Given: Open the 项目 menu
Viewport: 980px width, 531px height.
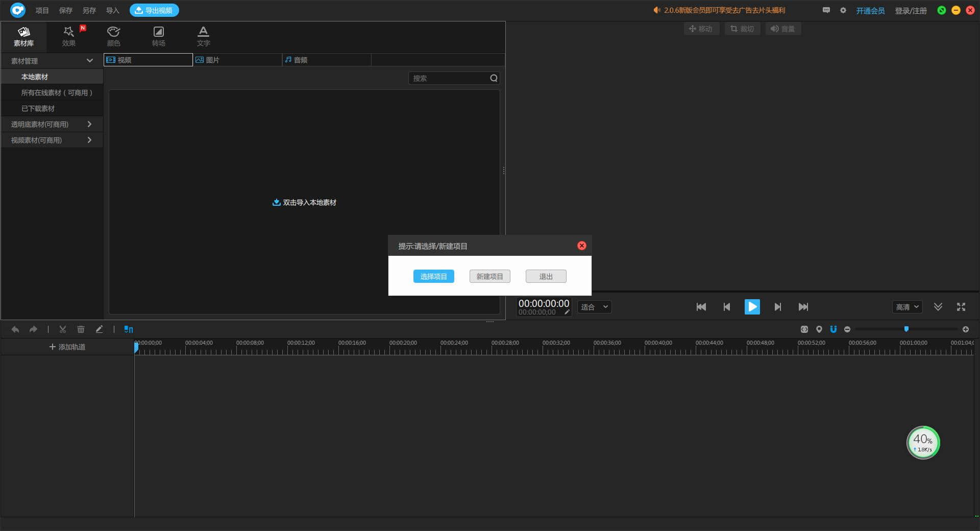Looking at the screenshot, I should pos(42,10).
